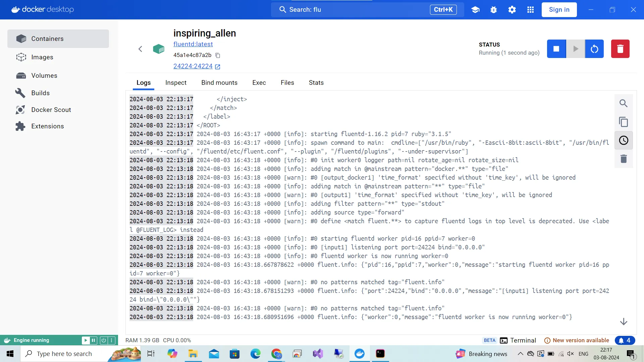The width and height of the screenshot is (644, 362).
Task: Jump to bottom of logs arrow
Action: click(x=624, y=322)
